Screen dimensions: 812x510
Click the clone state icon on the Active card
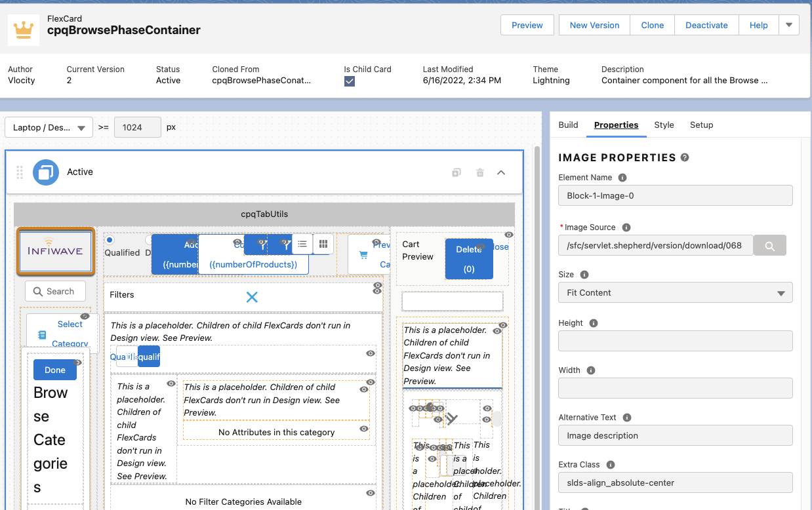[456, 172]
